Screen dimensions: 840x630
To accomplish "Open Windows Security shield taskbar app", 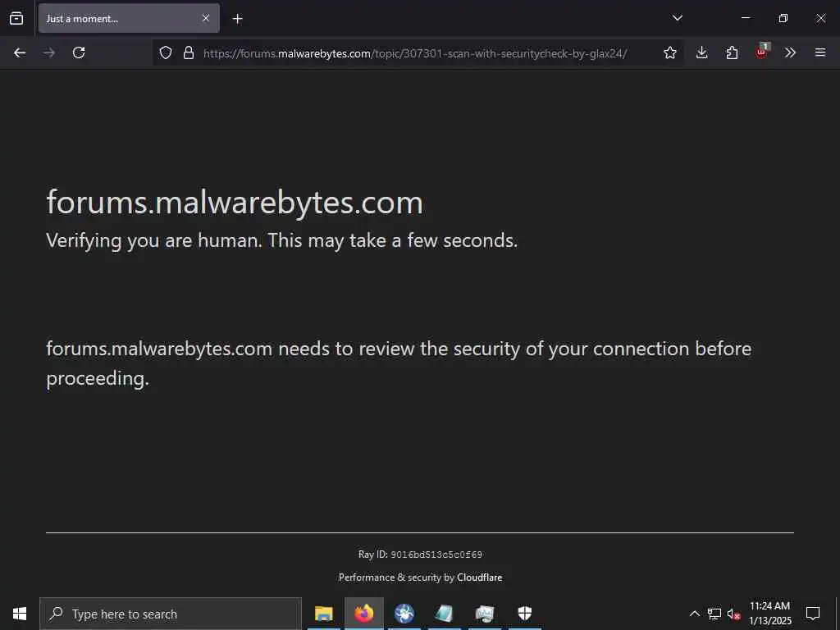I will tap(524, 614).
